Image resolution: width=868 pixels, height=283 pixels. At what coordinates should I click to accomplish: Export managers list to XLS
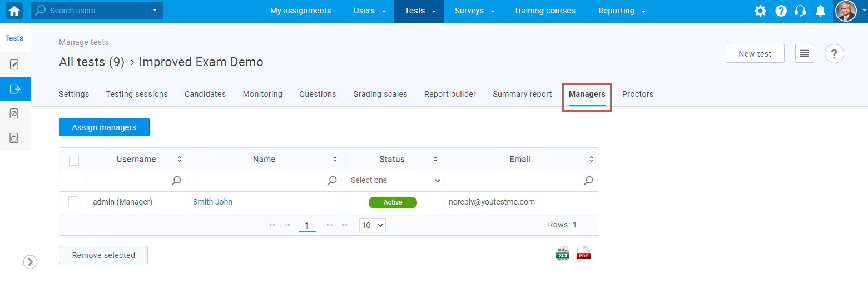tap(563, 254)
